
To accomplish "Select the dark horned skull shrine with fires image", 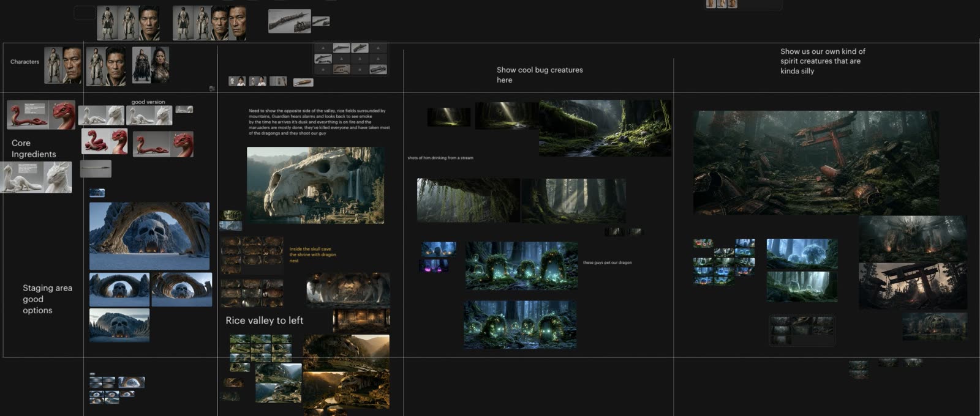I will coord(912,239).
